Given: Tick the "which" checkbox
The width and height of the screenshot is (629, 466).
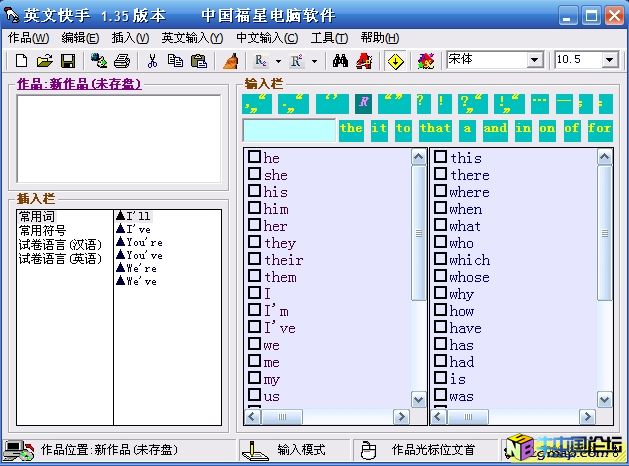Looking at the screenshot, I should coord(440,258).
